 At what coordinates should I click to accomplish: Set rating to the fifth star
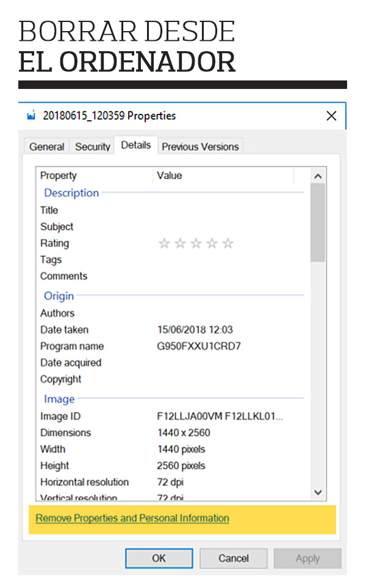(228, 244)
